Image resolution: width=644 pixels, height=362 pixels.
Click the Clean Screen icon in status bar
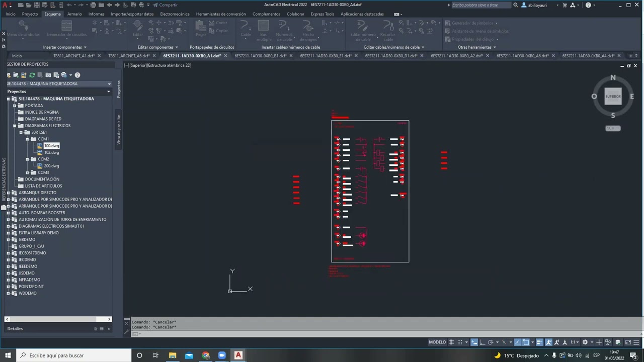[x=628, y=342]
